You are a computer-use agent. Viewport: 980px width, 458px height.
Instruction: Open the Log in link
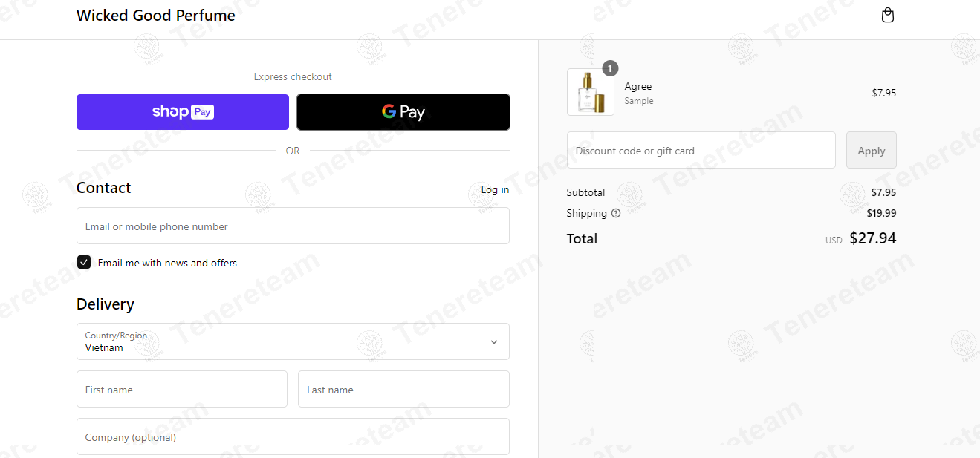[495, 189]
